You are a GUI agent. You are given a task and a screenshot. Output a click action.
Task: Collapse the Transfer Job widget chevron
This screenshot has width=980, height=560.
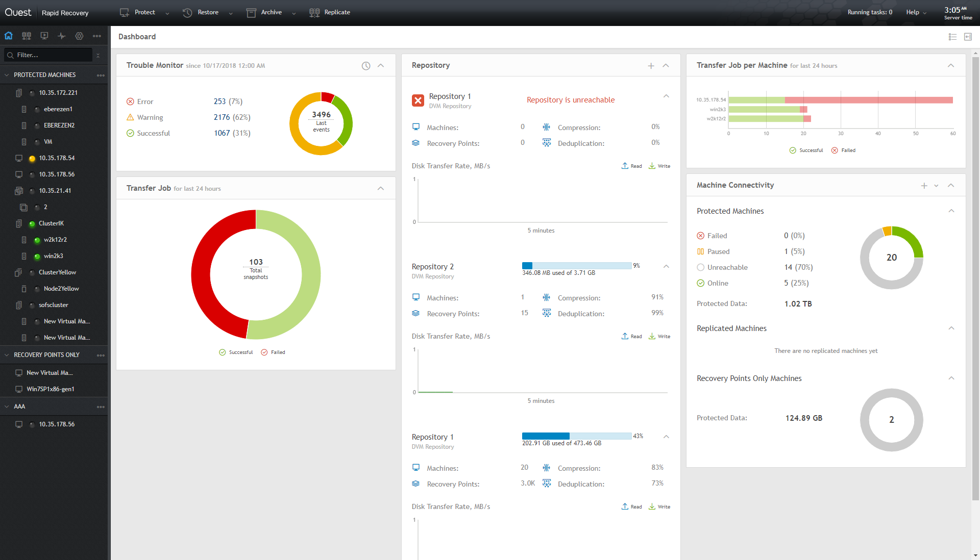pos(381,189)
